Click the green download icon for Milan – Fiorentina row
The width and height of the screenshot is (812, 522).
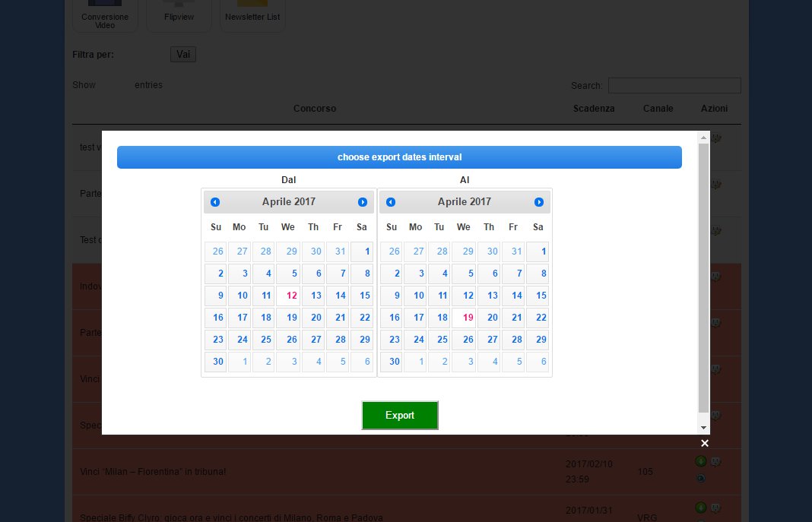click(x=701, y=462)
